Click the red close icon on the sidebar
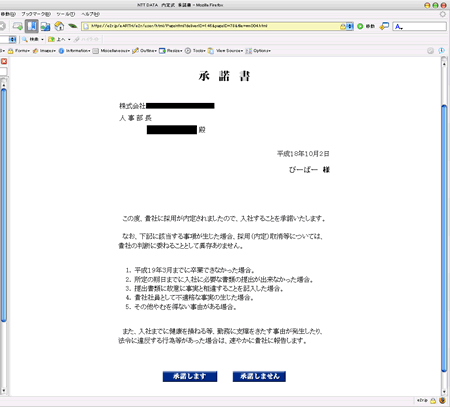The height and width of the screenshot is (407, 450). pyautogui.click(x=4, y=61)
